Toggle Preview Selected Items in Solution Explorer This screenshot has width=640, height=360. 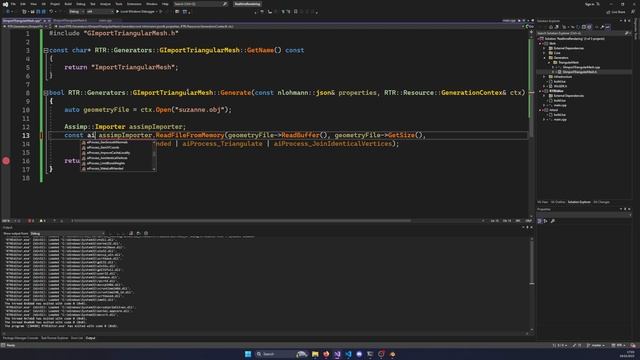608,27
